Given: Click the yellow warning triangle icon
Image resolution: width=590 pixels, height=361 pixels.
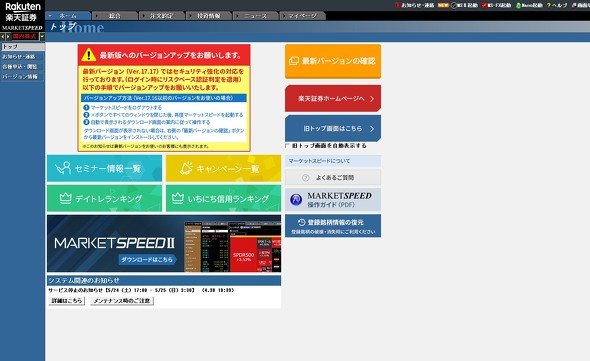Looking at the screenshot, I should click(x=89, y=55).
